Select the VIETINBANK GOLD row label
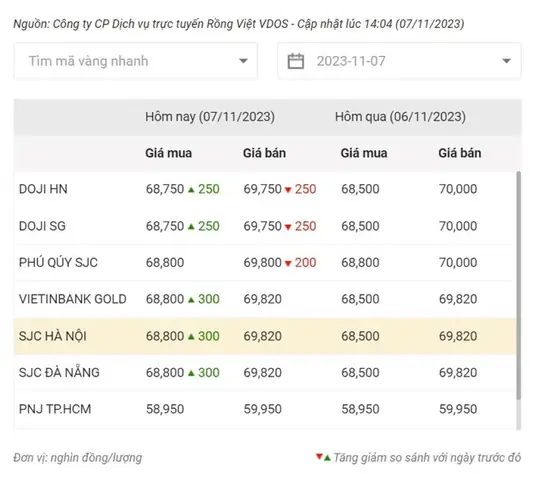538x480 pixels. (x=73, y=299)
